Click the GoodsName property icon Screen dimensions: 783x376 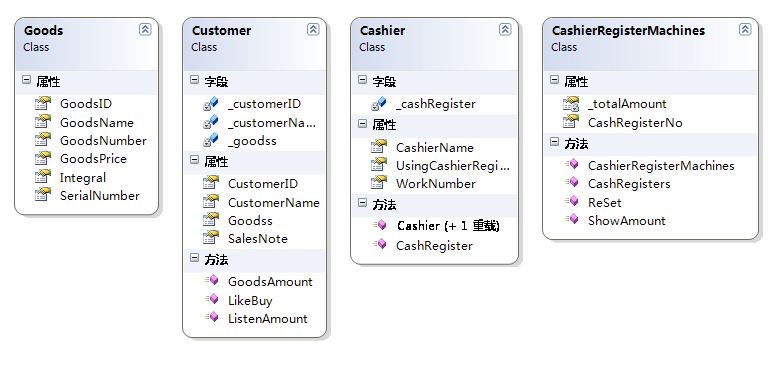pos(43,122)
